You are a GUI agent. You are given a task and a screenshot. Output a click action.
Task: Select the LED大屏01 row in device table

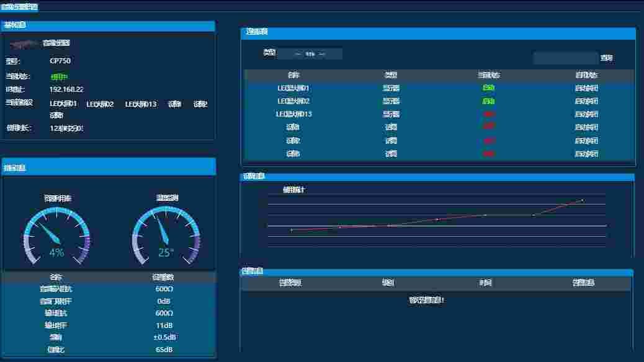tap(293, 88)
